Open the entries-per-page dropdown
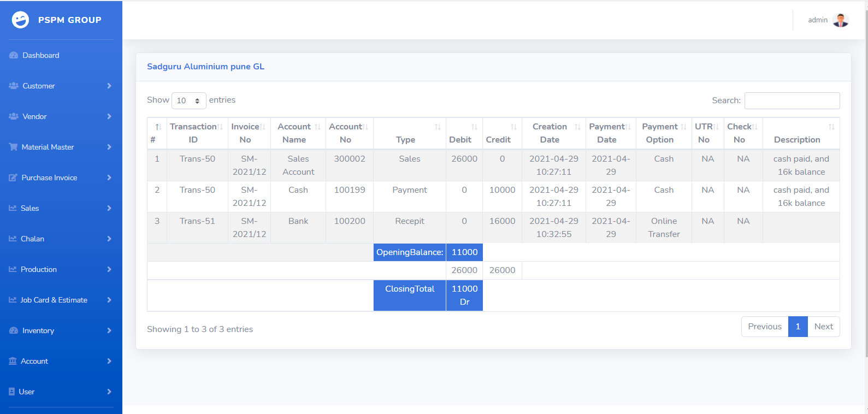The image size is (868, 414). click(188, 100)
